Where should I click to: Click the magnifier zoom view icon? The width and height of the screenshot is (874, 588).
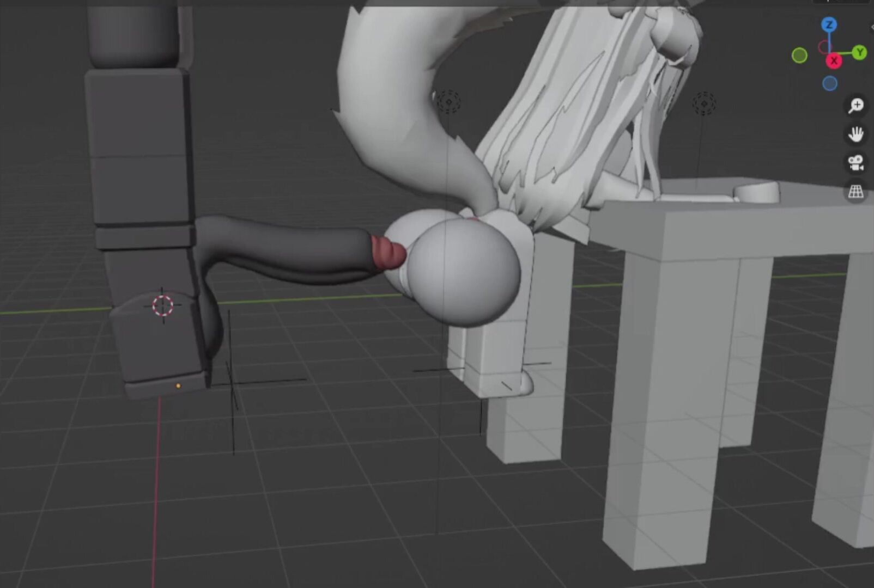(x=855, y=106)
